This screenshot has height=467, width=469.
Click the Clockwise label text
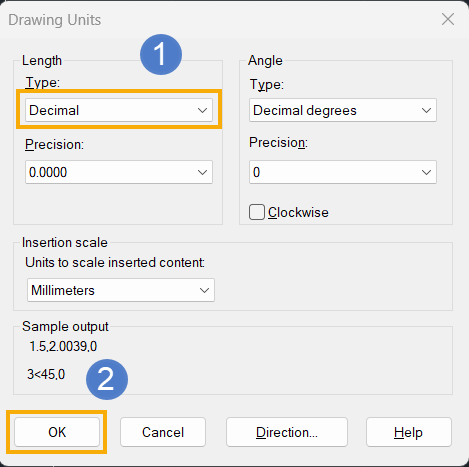coord(298,213)
